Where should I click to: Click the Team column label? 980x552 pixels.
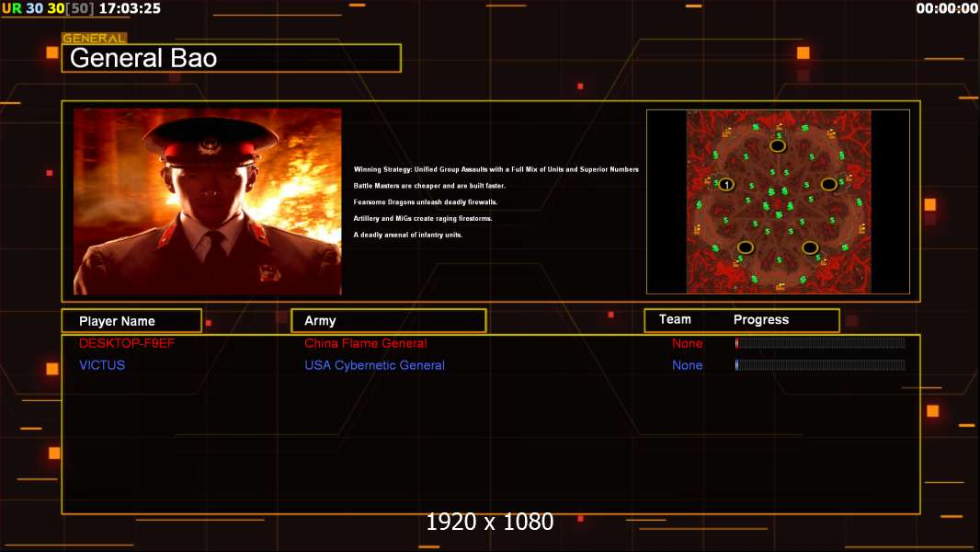(x=675, y=319)
